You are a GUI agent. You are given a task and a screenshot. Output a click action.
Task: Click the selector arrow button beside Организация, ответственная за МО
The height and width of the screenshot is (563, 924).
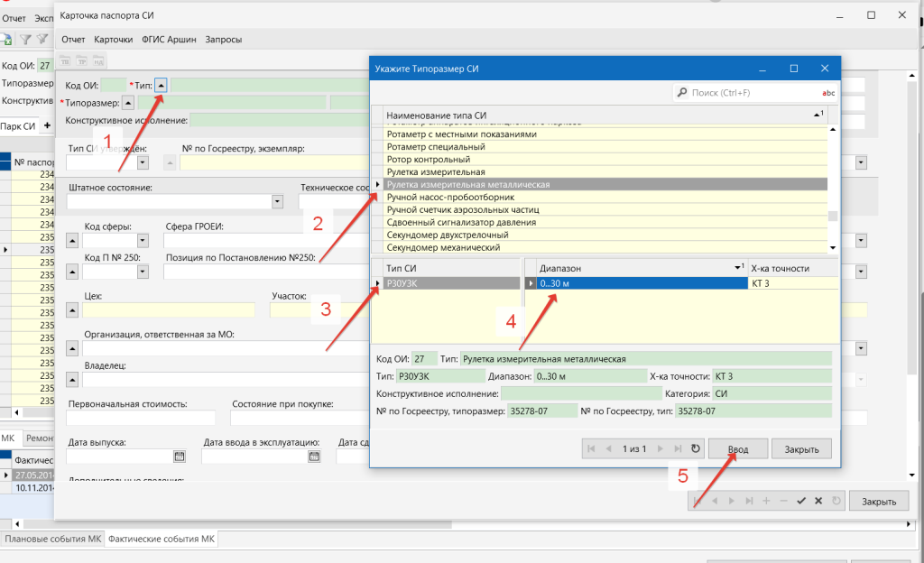coord(72,348)
